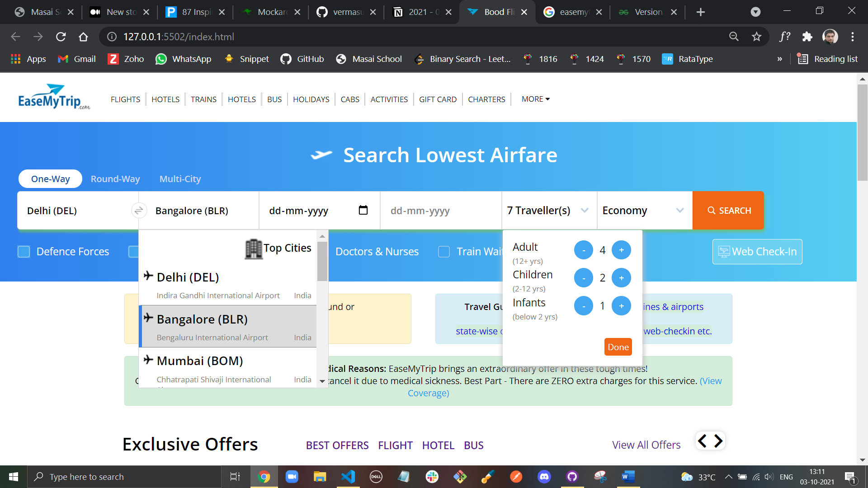868x488 pixels.
Task: Click the return date dd-mm-yyyy field
Action: click(x=441, y=210)
